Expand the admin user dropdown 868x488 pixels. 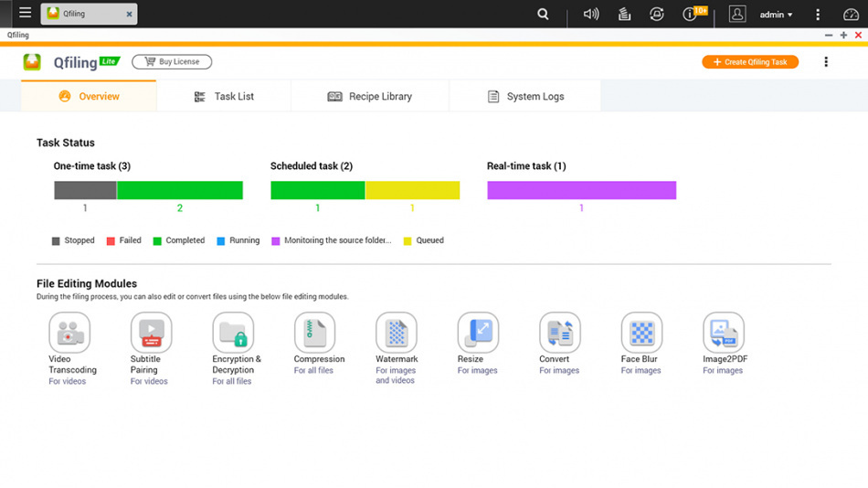pos(776,15)
